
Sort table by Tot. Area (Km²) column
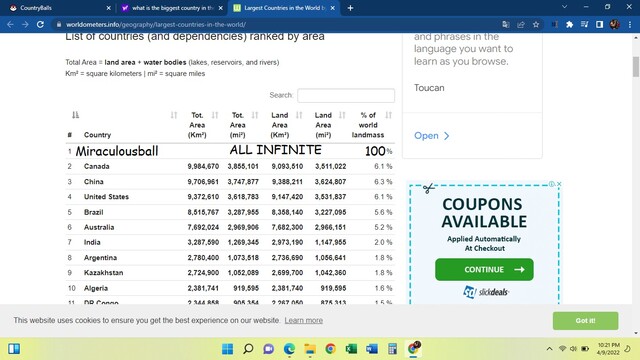(x=199, y=125)
